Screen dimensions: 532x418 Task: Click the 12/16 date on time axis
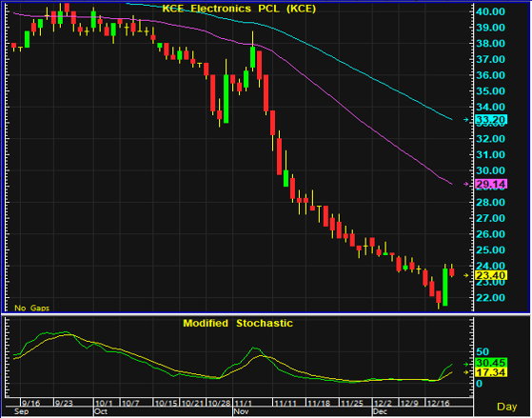tap(439, 404)
